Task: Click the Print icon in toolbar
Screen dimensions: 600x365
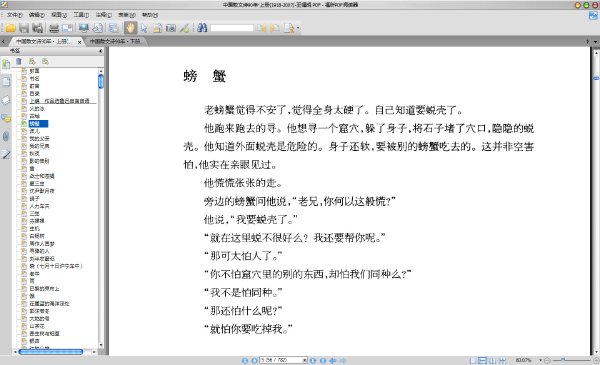Action: 54,28
